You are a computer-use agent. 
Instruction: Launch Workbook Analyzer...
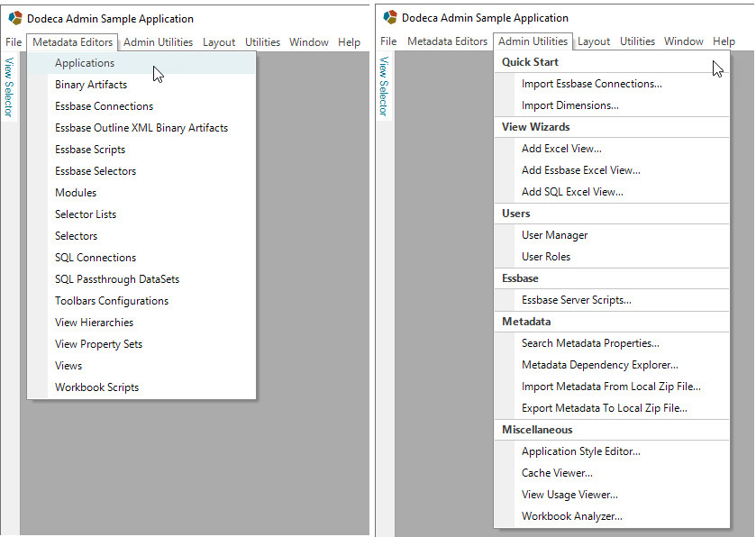pyautogui.click(x=612, y=516)
